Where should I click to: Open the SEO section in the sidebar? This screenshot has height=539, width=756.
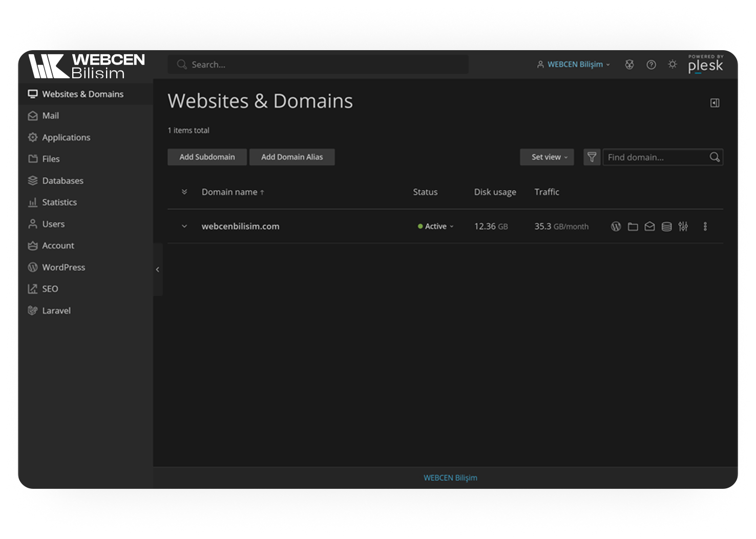click(50, 289)
